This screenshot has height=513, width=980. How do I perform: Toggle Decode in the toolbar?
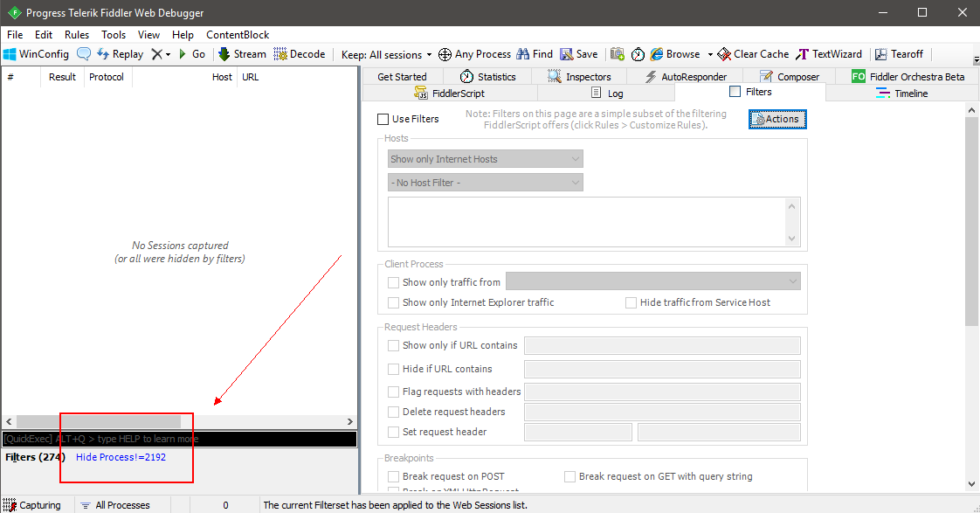(300, 54)
